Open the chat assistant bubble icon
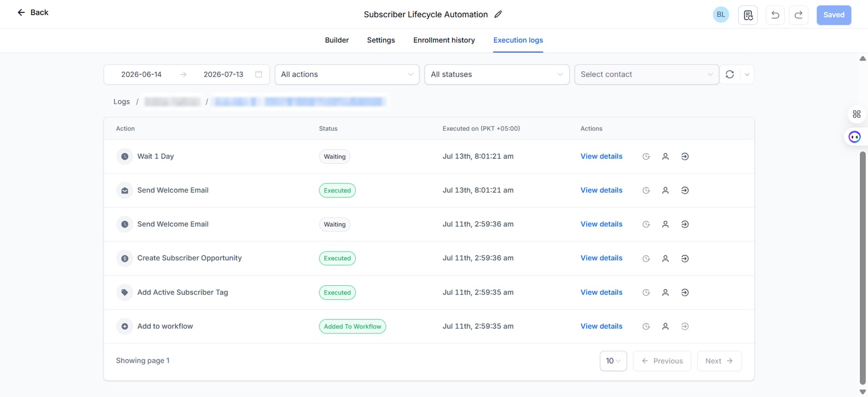 854,137
